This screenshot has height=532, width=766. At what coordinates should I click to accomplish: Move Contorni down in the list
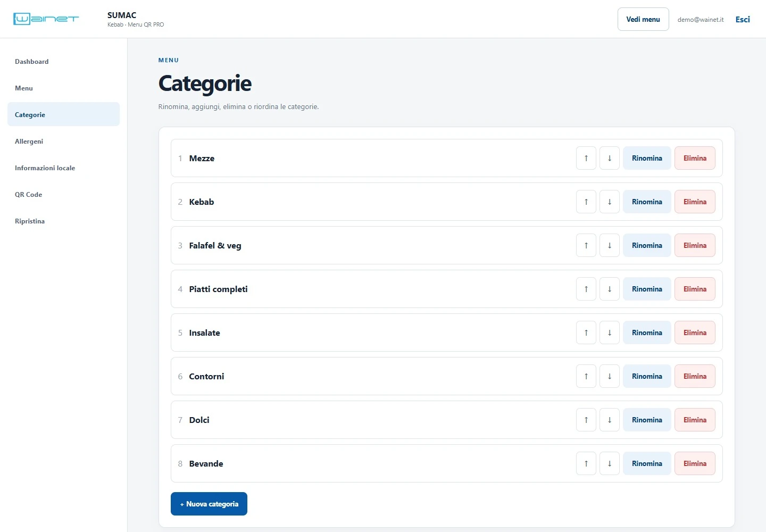tap(610, 376)
